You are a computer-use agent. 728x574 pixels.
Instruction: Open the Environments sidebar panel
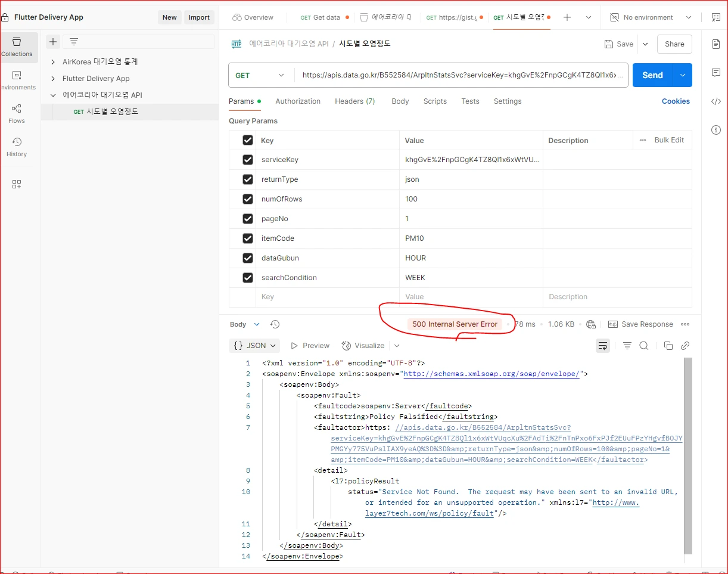point(17,80)
